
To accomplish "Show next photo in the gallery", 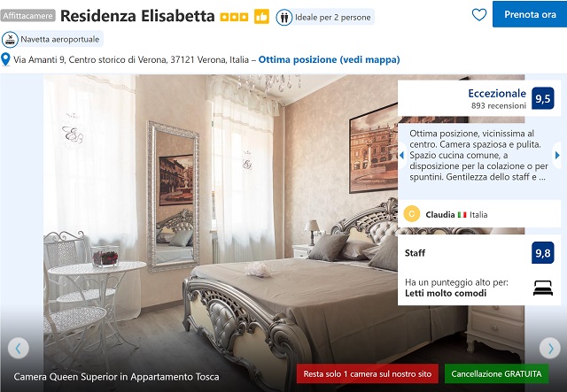I will [x=549, y=348].
